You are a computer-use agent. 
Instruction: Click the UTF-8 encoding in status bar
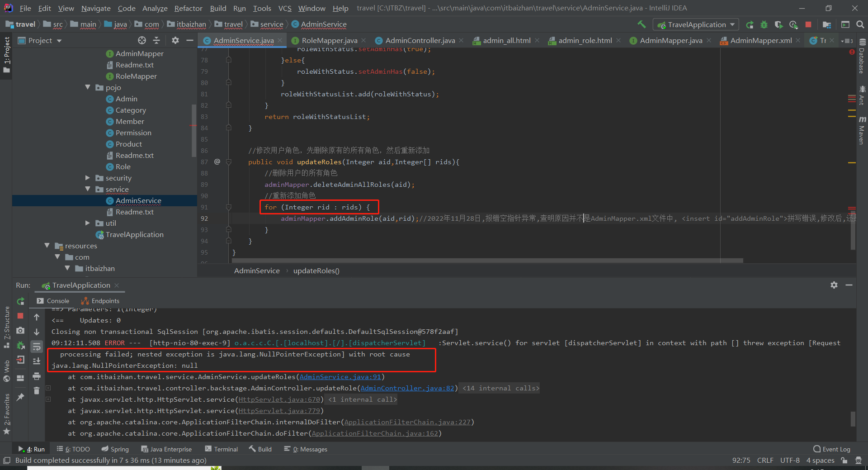790,461
